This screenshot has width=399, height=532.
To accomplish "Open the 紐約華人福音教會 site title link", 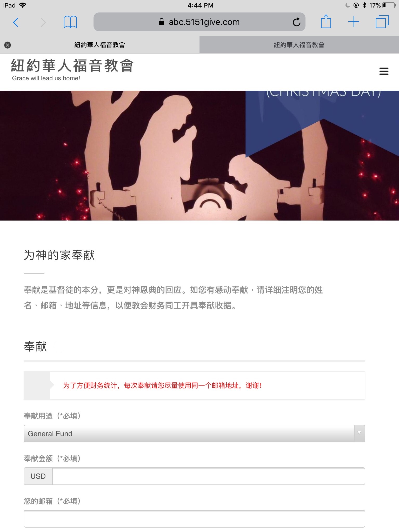I will (x=72, y=65).
